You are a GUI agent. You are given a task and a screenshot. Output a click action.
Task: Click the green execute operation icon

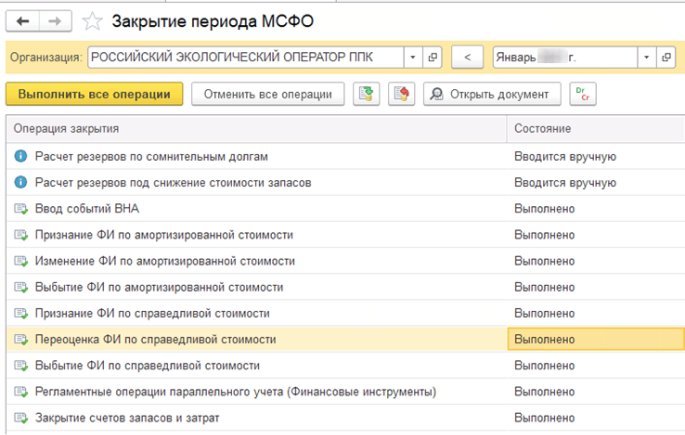pos(366,94)
